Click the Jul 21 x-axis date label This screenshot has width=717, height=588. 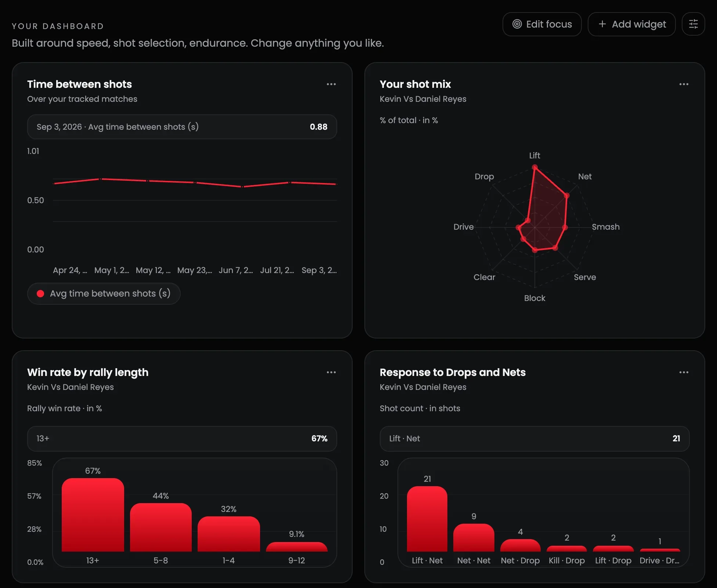pyautogui.click(x=277, y=270)
